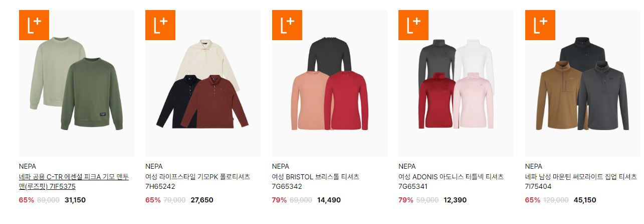Click the 31,150 sale price
The image size is (644, 224).
coord(75,200)
